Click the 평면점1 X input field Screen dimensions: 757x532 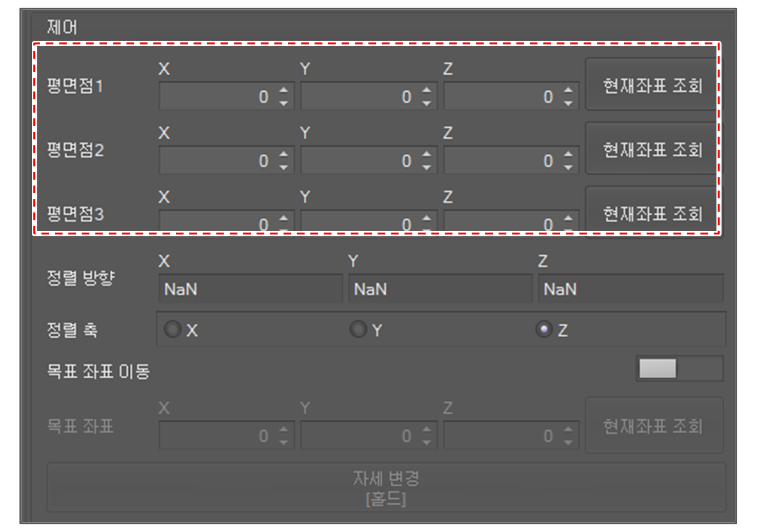tap(215, 96)
